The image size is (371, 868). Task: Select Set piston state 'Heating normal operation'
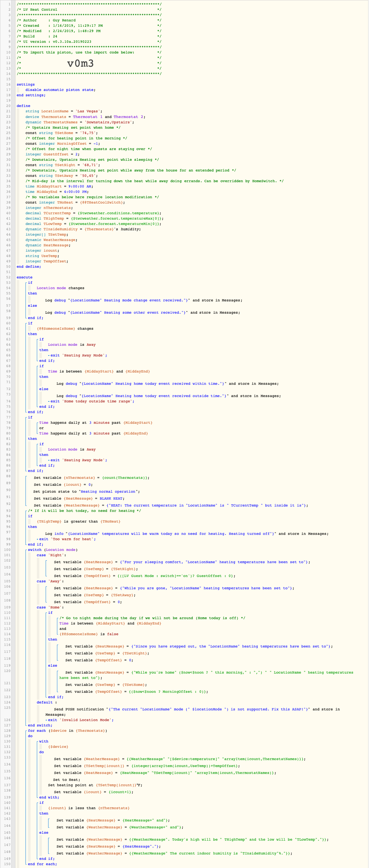87,492
